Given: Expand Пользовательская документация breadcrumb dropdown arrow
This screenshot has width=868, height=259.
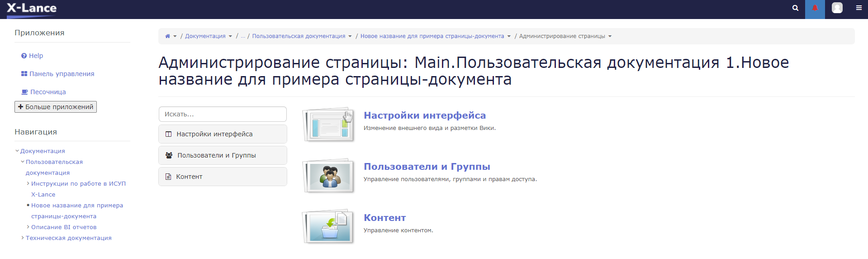Looking at the screenshot, I should (350, 36).
